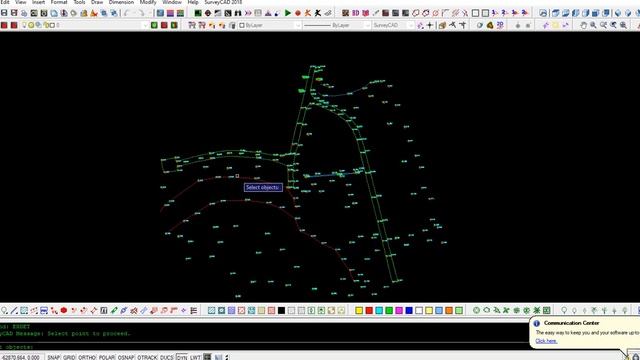640x360 pixels.
Task: Select the line draw icon in bottom toolbar
Action: point(14,311)
